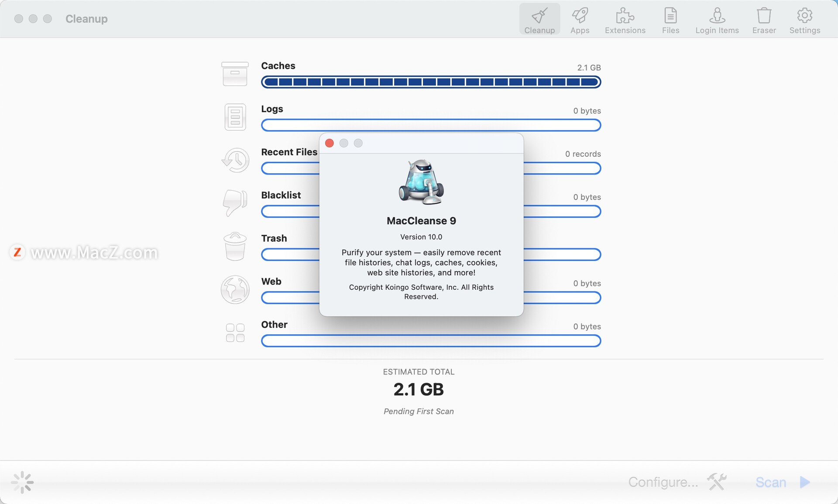Viewport: 838px width, 504px height.
Task: Click the Web 0 bytes value
Action: [x=587, y=284]
